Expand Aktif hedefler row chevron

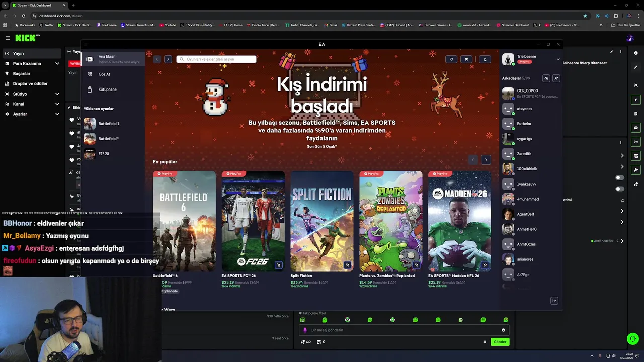pos(622,241)
